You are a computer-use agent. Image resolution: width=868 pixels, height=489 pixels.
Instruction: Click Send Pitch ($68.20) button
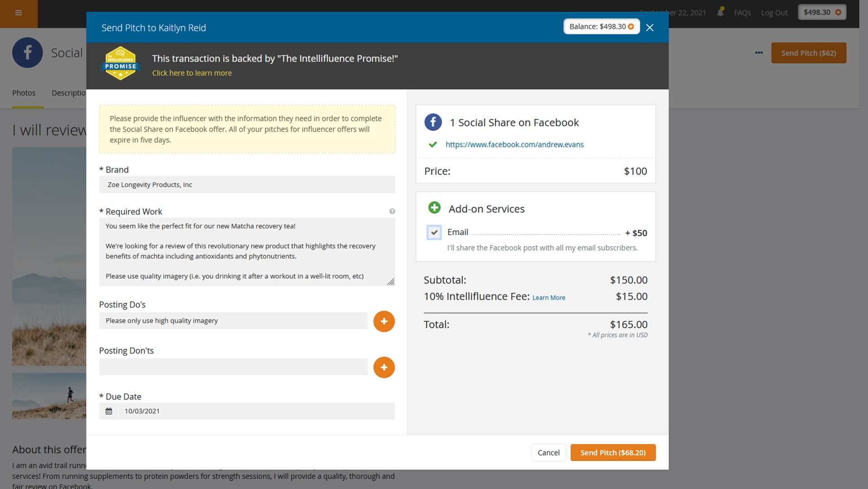coord(613,452)
